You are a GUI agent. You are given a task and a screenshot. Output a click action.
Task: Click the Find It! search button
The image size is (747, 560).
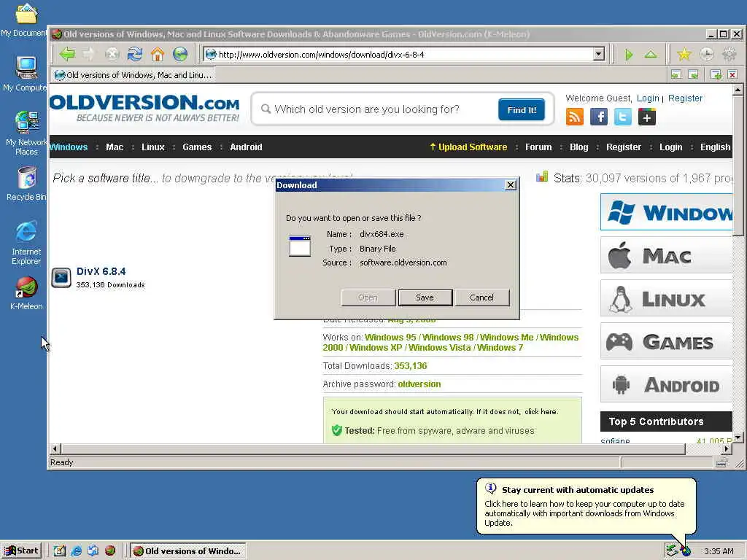tap(522, 110)
